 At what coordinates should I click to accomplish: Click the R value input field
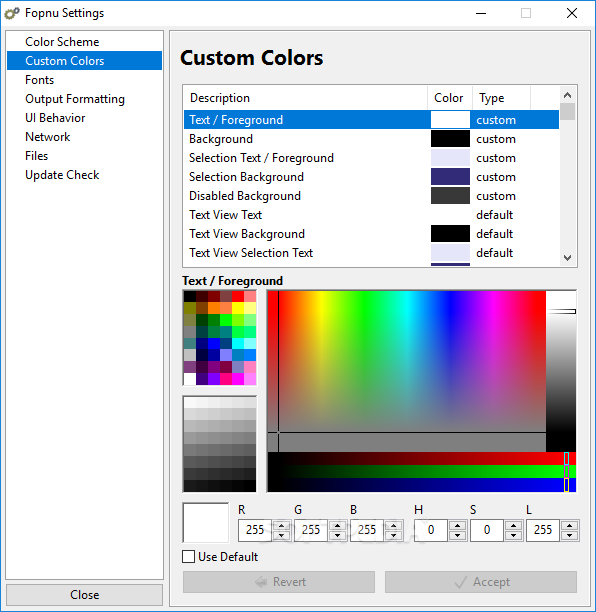tap(255, 530)
